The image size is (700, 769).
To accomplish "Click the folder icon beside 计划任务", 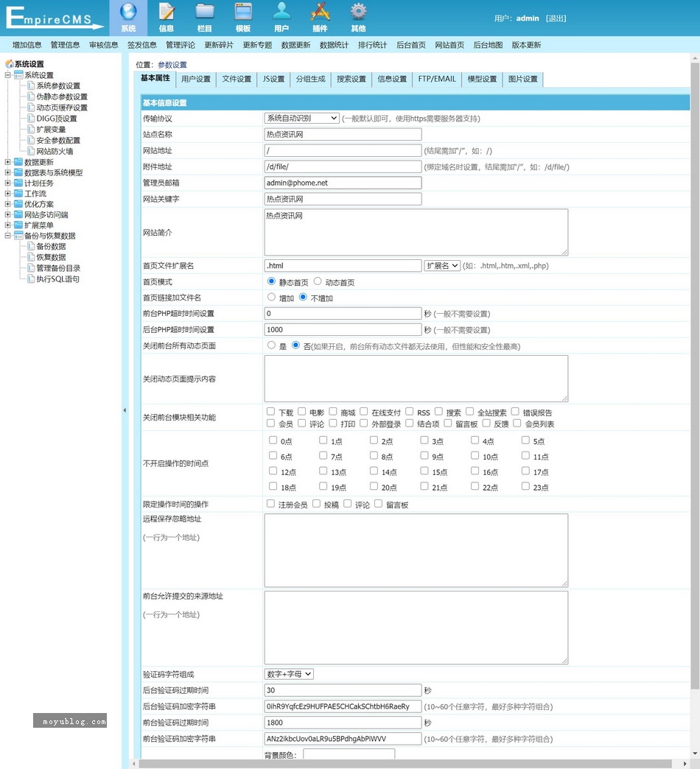I will [x=18, y=183].
